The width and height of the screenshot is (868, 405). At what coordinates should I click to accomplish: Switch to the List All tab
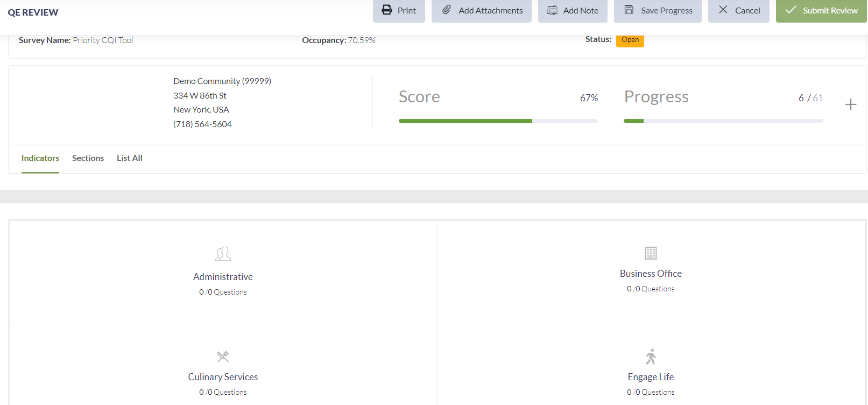pos(130,158)
